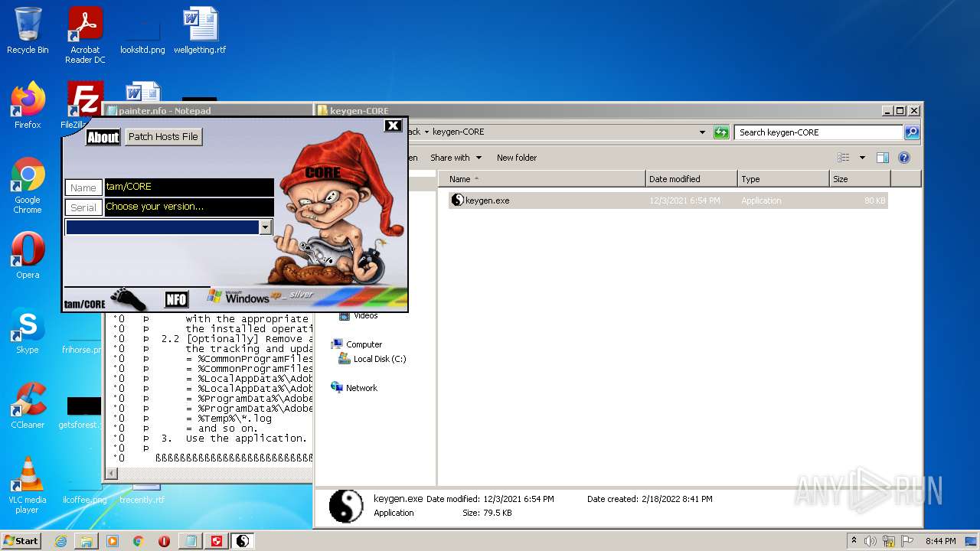Screen dimensions: 980x551
Task: Launch Chrome from the taskbar
Action: point(139,541)
